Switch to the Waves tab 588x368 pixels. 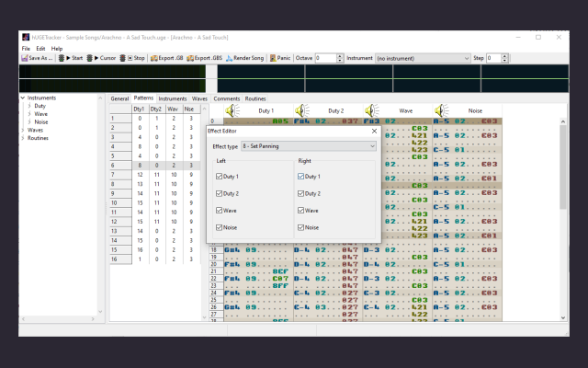point(199,98)
